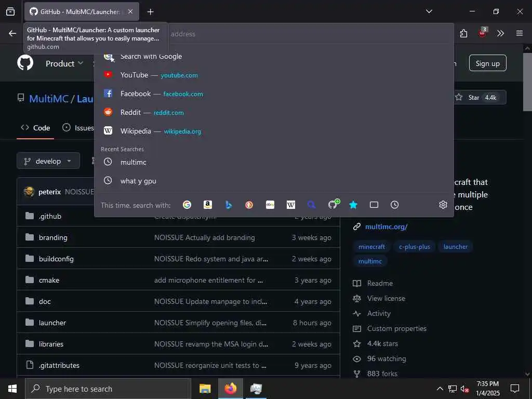The height and width of the screenshot is (399, 532).
Task: Open the branding folder
Action: click(x=53, y=237)
